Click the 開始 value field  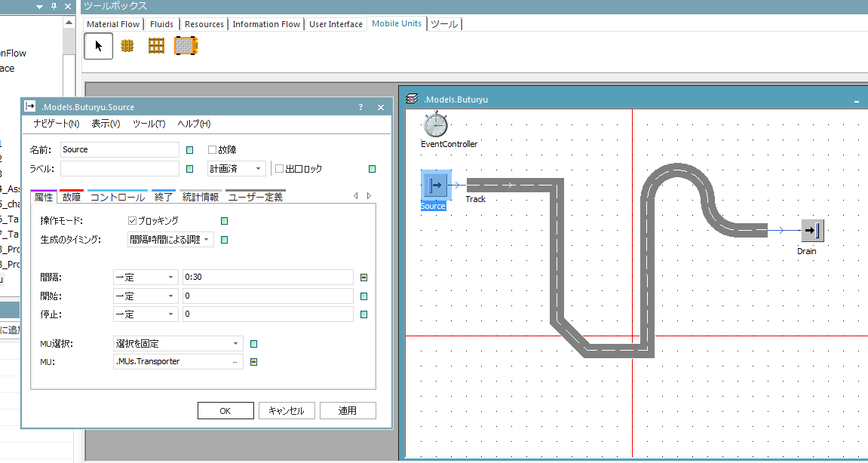click(268, 296)
